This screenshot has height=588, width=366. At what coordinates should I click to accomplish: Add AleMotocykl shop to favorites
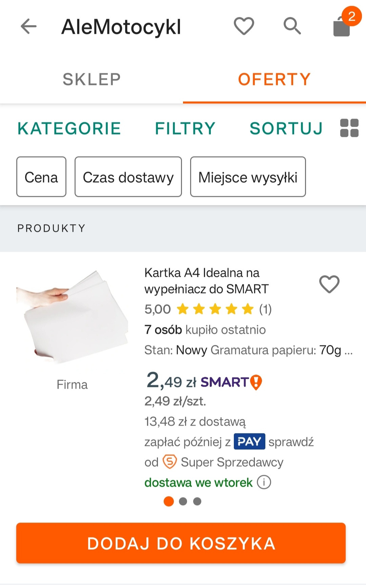(x=244, y=26)
